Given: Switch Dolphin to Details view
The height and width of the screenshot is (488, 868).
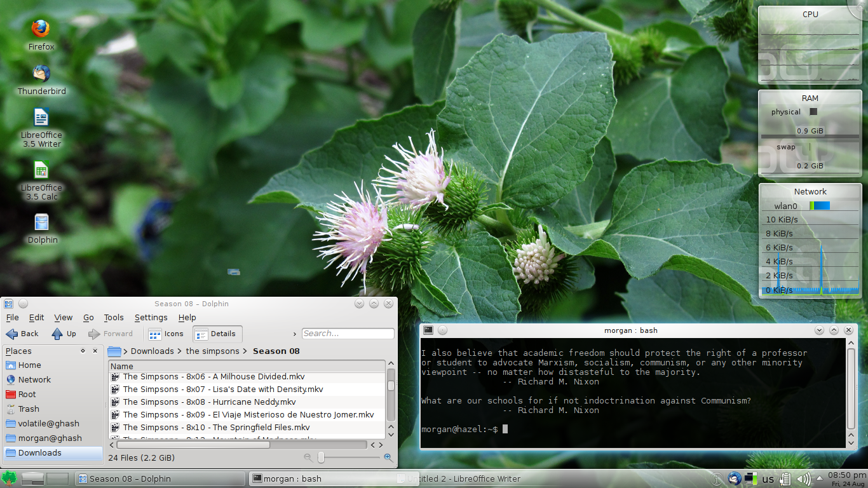Looking at the screenshot, I should pyautogui.click(x=216, y=334).
